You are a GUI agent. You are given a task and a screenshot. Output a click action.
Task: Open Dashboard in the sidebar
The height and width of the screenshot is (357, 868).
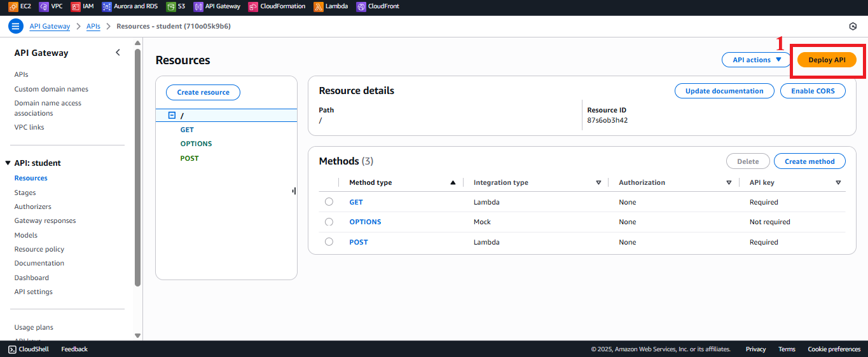point(32,278)
